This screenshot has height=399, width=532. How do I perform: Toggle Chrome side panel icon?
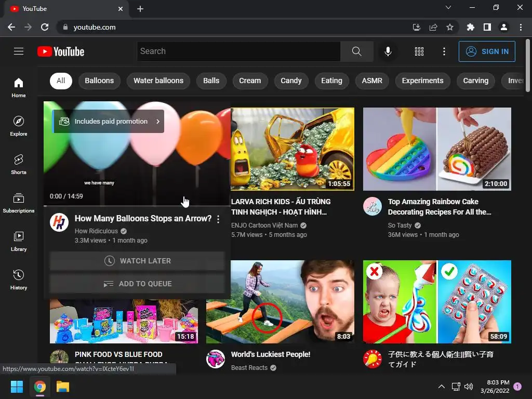point(487,27)
